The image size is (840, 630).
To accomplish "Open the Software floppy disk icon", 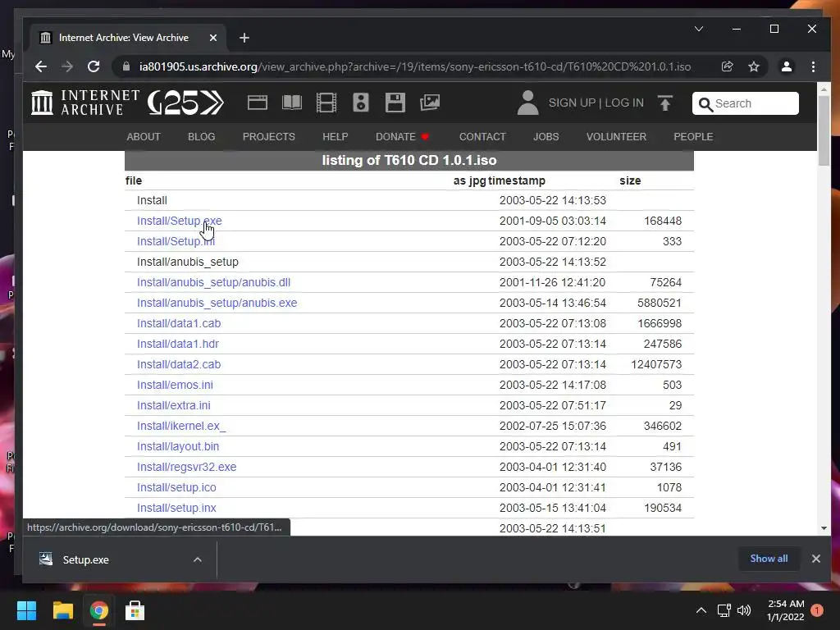I will point(395,103).
